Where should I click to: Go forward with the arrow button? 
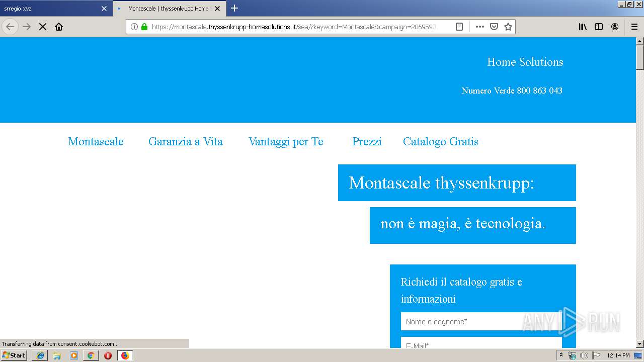click(27, 27)
